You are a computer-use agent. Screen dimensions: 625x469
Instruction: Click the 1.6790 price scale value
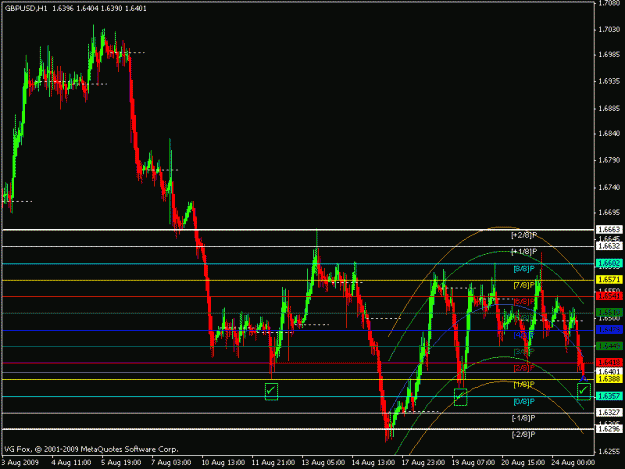coord(610,160)
